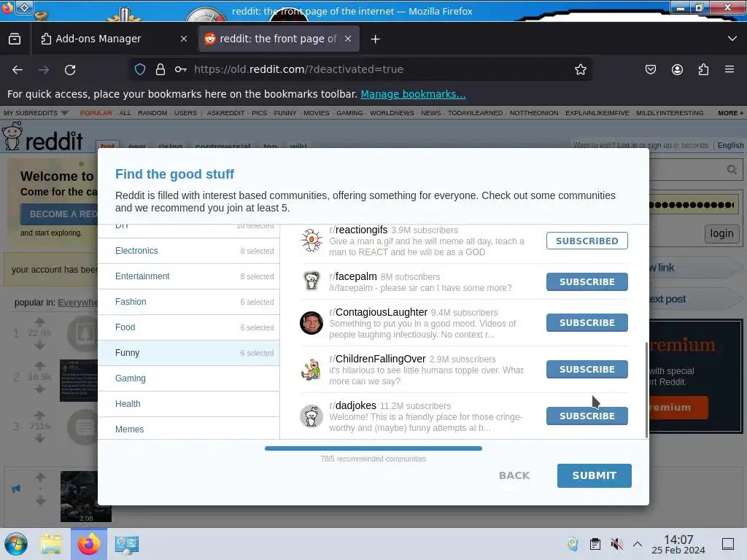Open ASKREDDIT in the subreddit bar

point(225,113)
